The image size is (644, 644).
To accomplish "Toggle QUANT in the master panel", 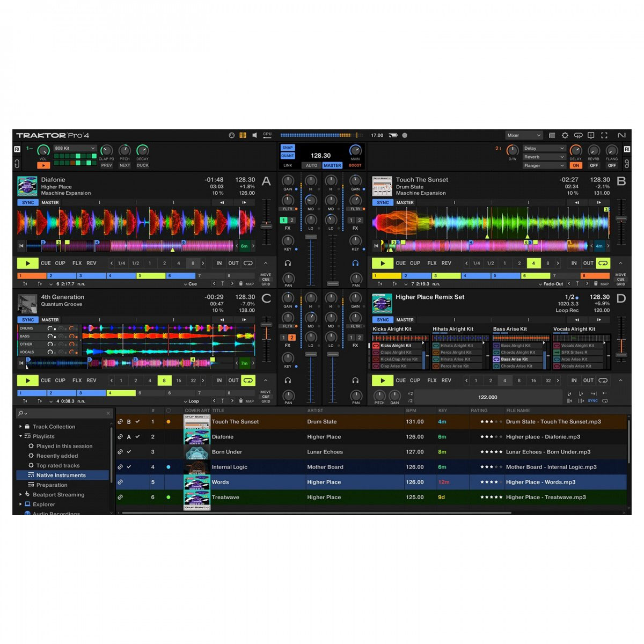I will 288,155.
